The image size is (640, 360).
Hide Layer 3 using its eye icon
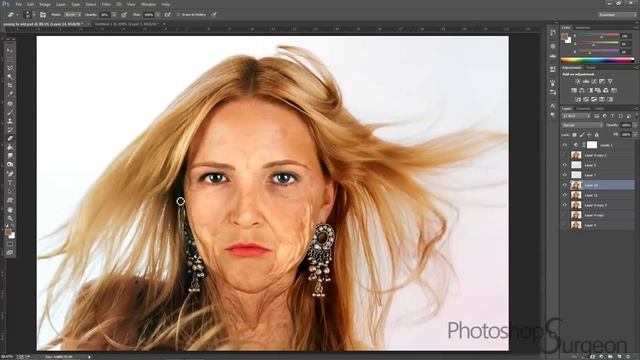pos(565,165)
